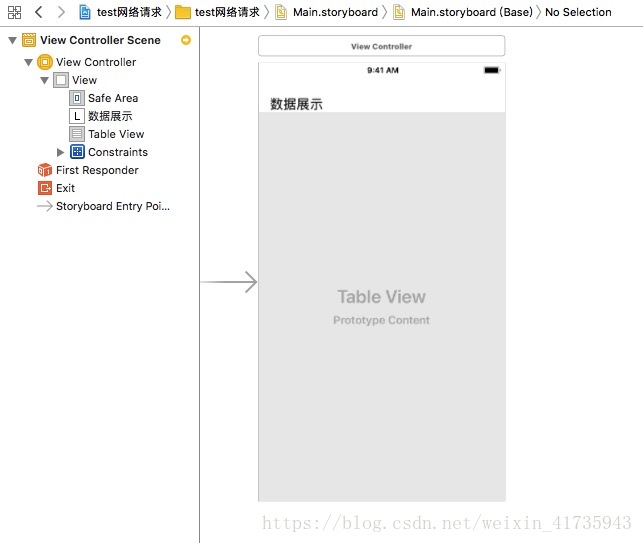The height and width of the screenshot is (543, 643).
Task: Collapse the View tree node
Action: 44,80
